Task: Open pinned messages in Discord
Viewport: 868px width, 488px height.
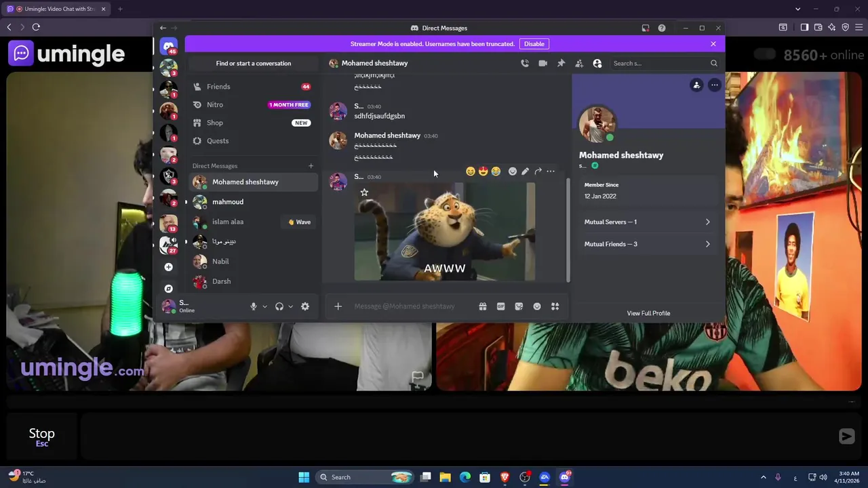Action: (x=561, y=63)
